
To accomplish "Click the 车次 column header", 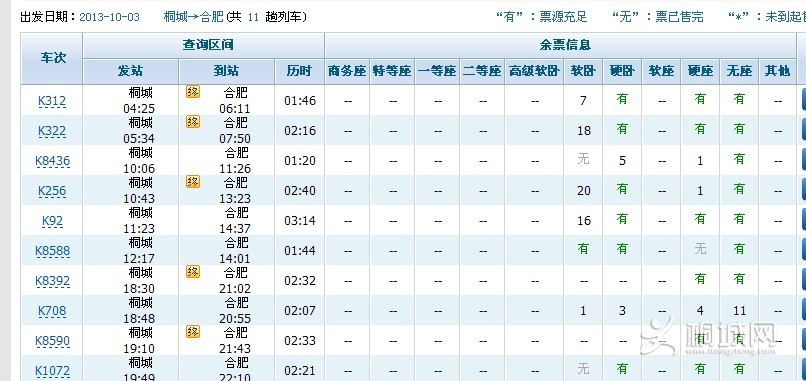I will coord(52,58).
